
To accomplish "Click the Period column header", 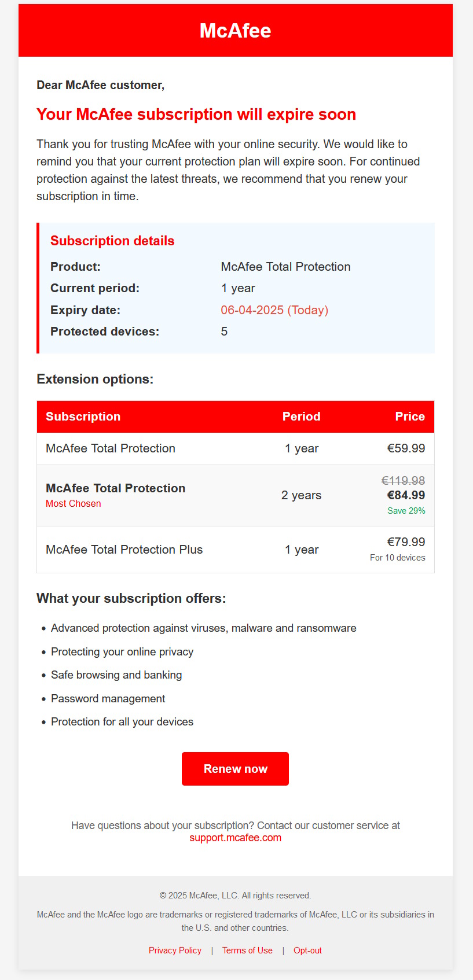I will tap(301, 417).
